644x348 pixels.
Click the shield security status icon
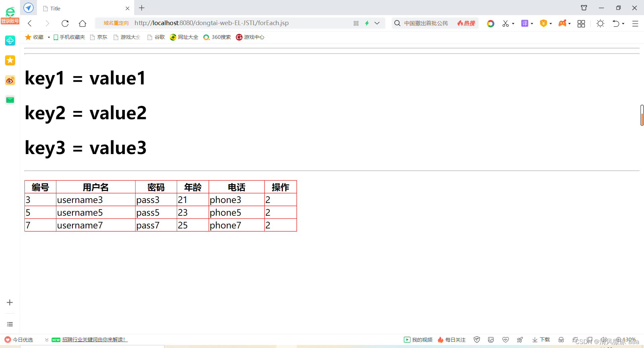click(477, 340)
